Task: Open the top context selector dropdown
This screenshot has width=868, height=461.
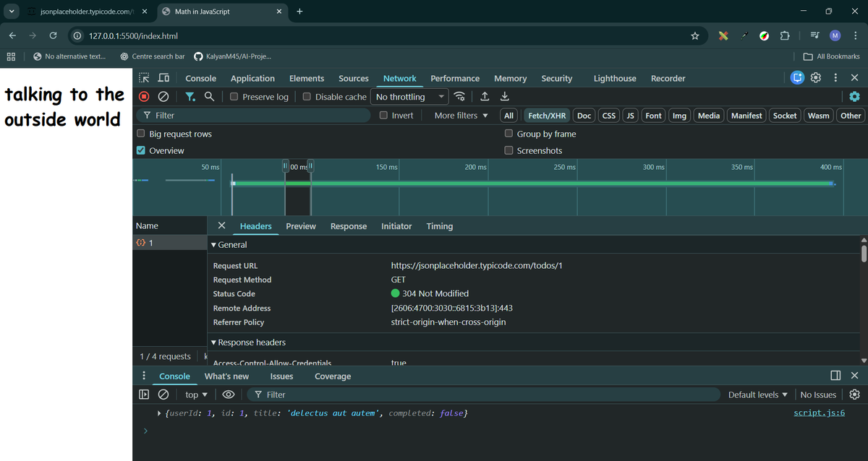Action: 196,395
